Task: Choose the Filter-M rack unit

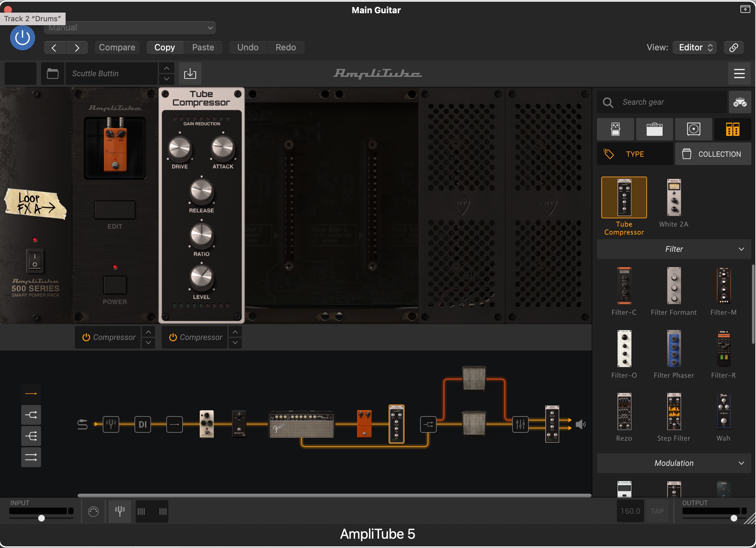Action: [x=723, y=286]
